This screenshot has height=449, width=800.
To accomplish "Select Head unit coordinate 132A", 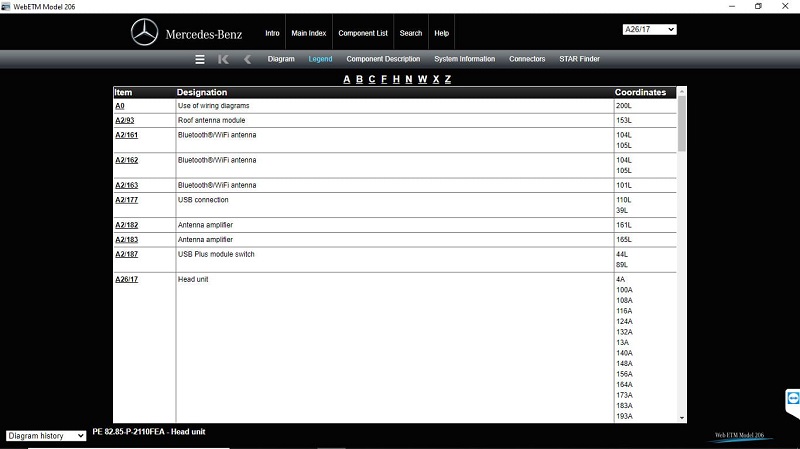I will point(624,332).
